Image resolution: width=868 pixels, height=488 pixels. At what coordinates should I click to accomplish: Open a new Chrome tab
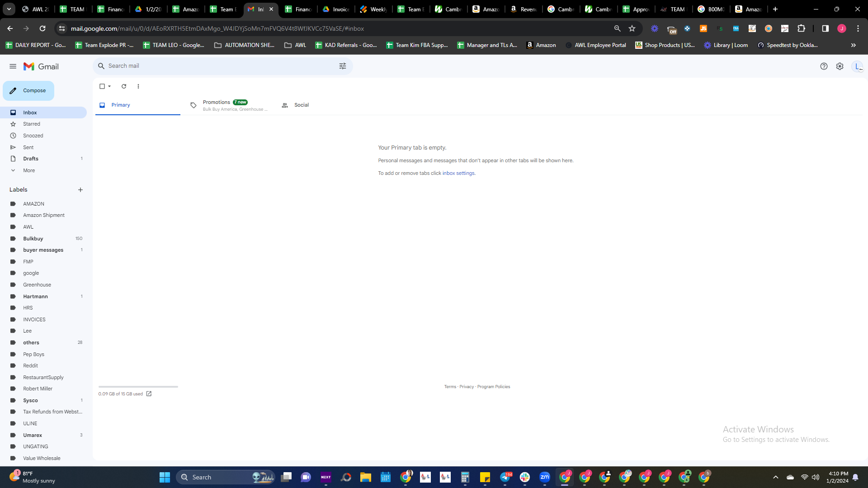pos(775,9)
